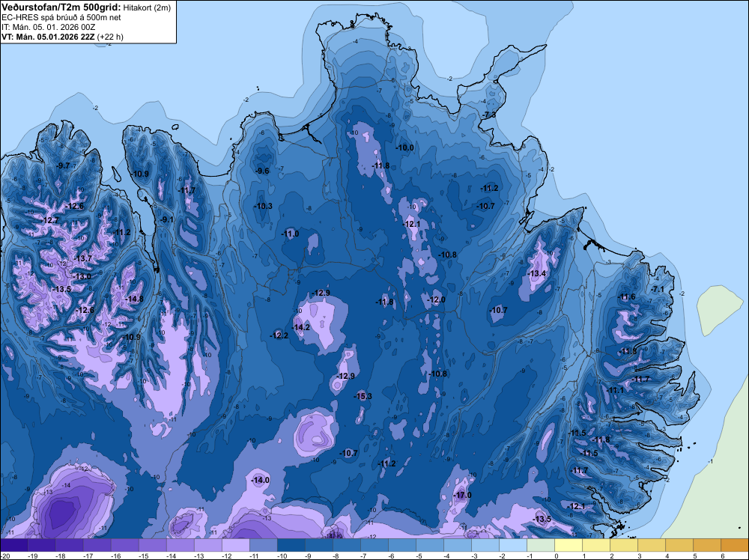This screenshot has height=560, width=749.
Task: Select the -4 legend color swatch
Action: 458,545
